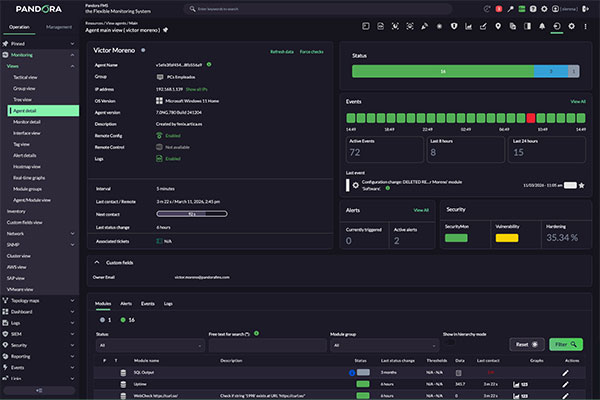Open the three-dot more options menu
This screenshot has width=600, height=400.
pos(585,26)
